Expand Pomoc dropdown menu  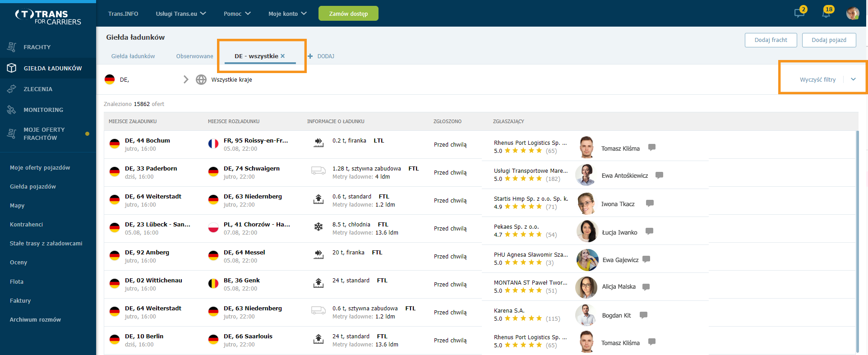(x=237, y=14)
